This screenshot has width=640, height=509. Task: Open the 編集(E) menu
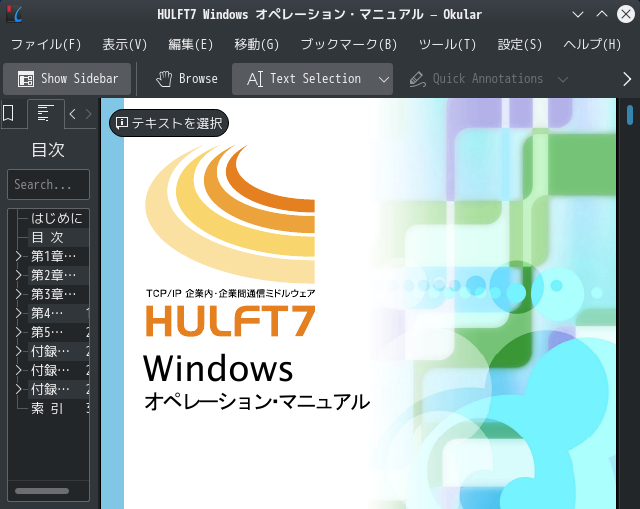point(191,44)
